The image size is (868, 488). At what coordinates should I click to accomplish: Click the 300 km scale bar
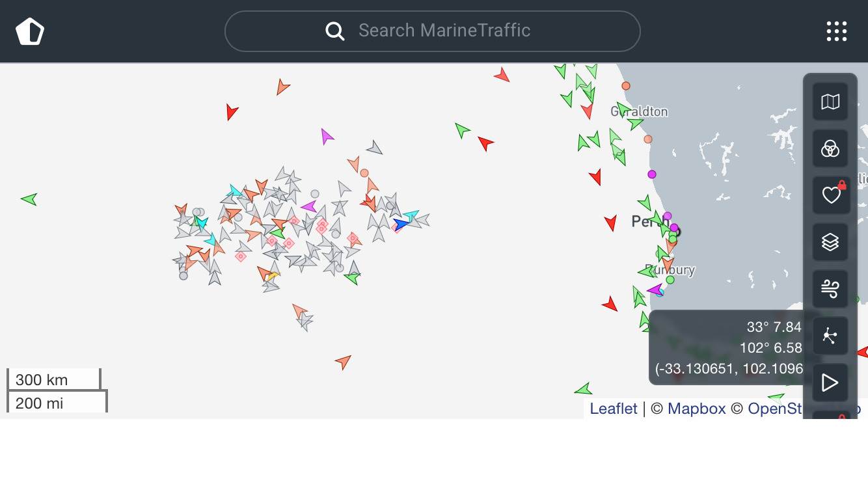(54, 379)
